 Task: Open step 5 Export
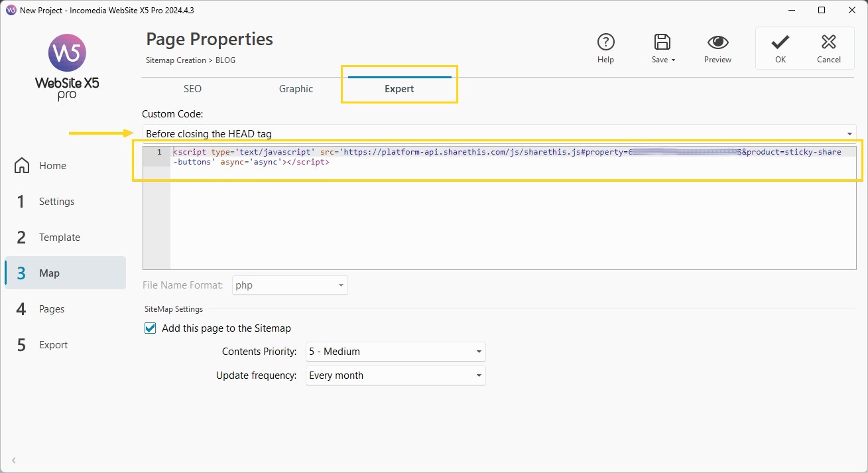click(65, 345)
